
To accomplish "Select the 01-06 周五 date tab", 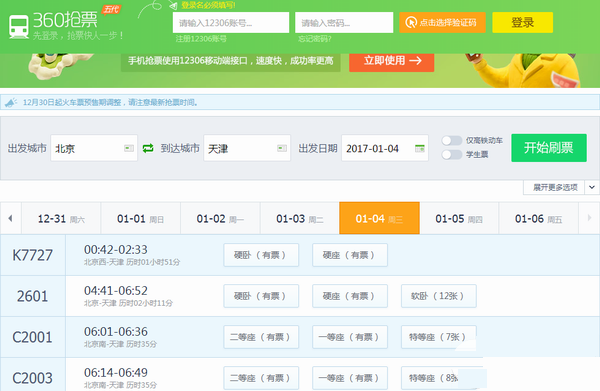I will [538, 218].
